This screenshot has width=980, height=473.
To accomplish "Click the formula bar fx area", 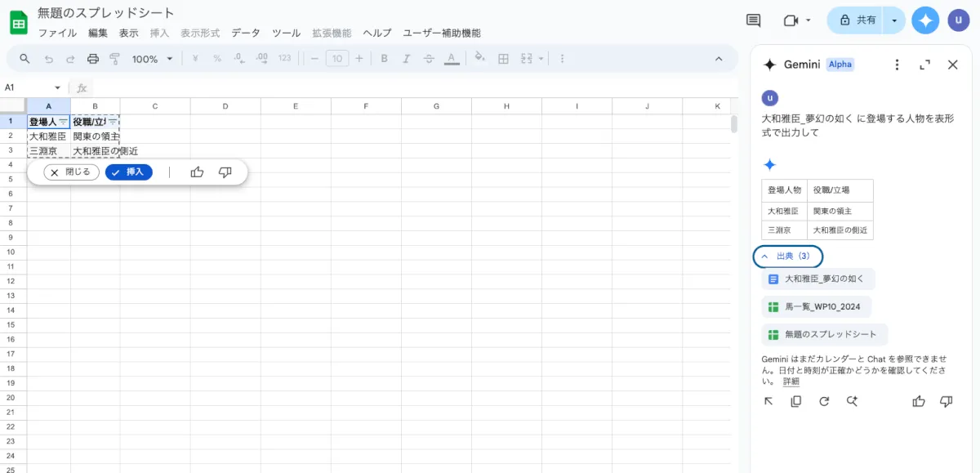I will tap(82, 87).
